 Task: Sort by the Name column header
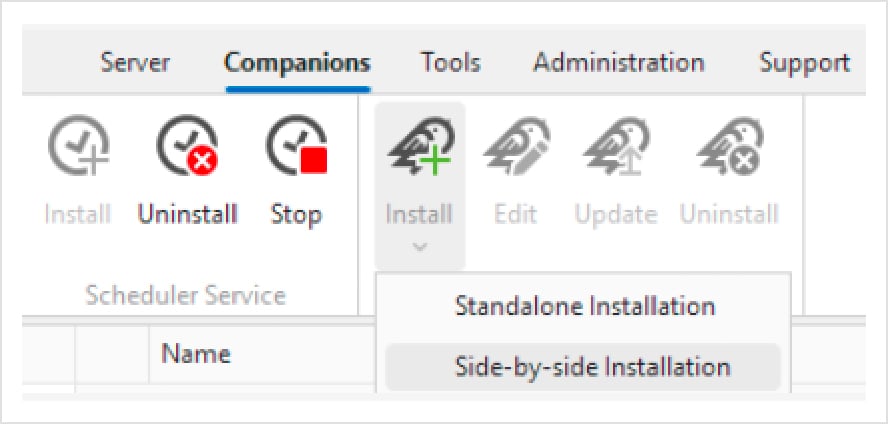click(x=196, y=354)
